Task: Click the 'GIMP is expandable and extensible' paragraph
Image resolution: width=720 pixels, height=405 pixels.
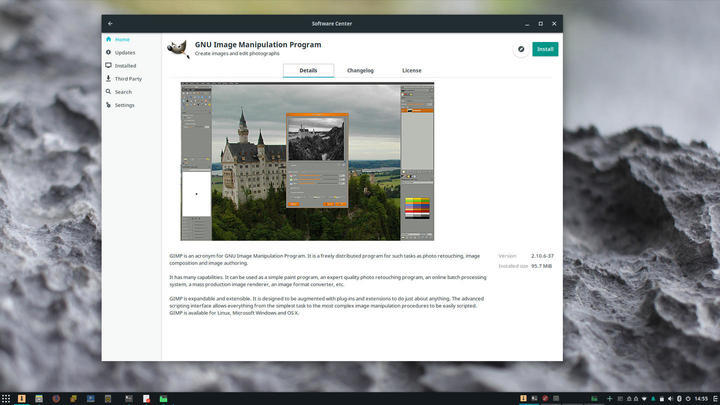Action: tap(326, 306)
